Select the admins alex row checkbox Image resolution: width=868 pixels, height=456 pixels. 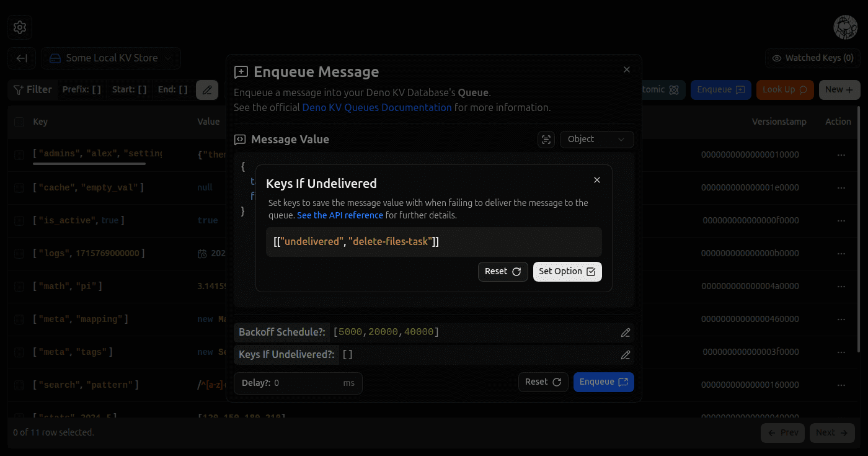(19, 154)
